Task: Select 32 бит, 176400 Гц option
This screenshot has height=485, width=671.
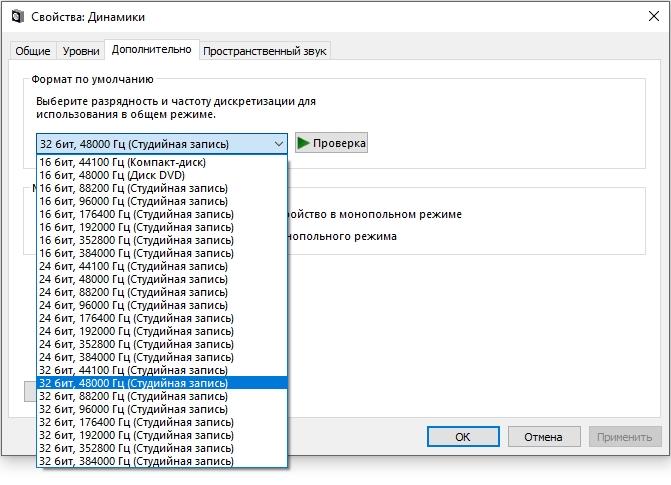Action: point(162,422)
